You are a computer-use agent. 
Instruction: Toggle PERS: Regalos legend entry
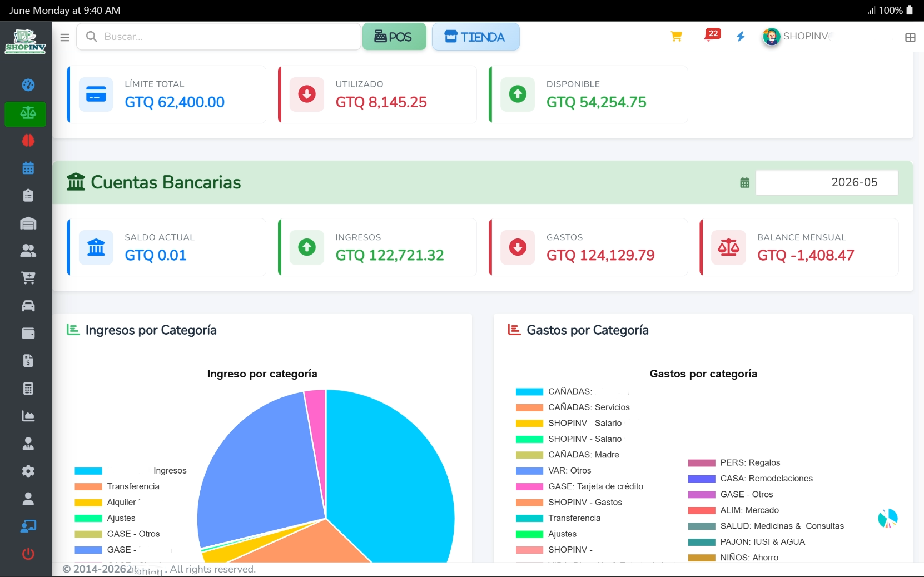click(x=734, y=463)
